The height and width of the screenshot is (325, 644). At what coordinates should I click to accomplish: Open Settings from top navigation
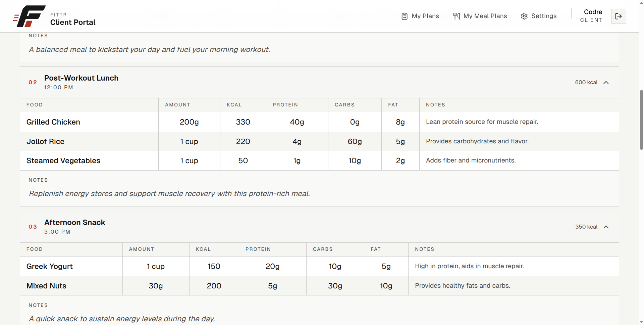539,16
